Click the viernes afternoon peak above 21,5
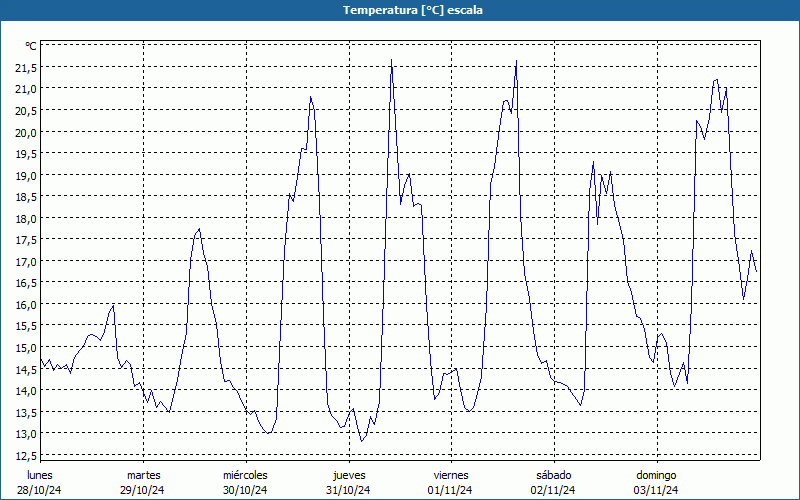800x500 pixels. coord(516,61)
